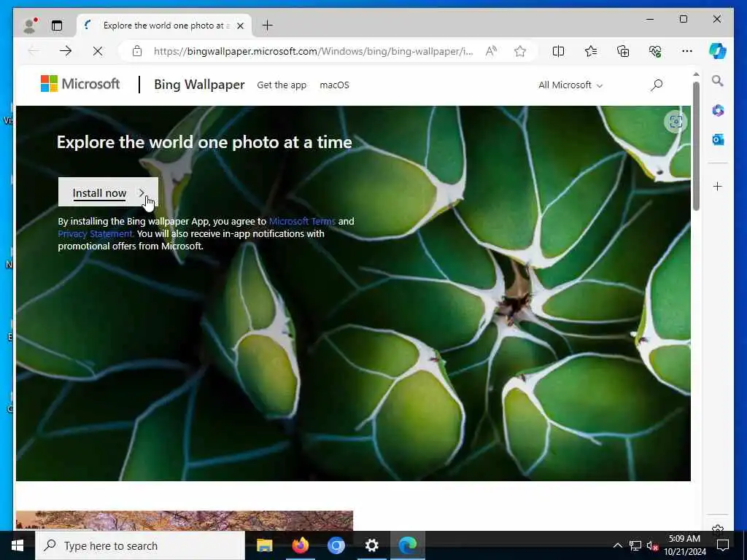
Task: Select 'macOS' nav item
Action: click(334, 85)
